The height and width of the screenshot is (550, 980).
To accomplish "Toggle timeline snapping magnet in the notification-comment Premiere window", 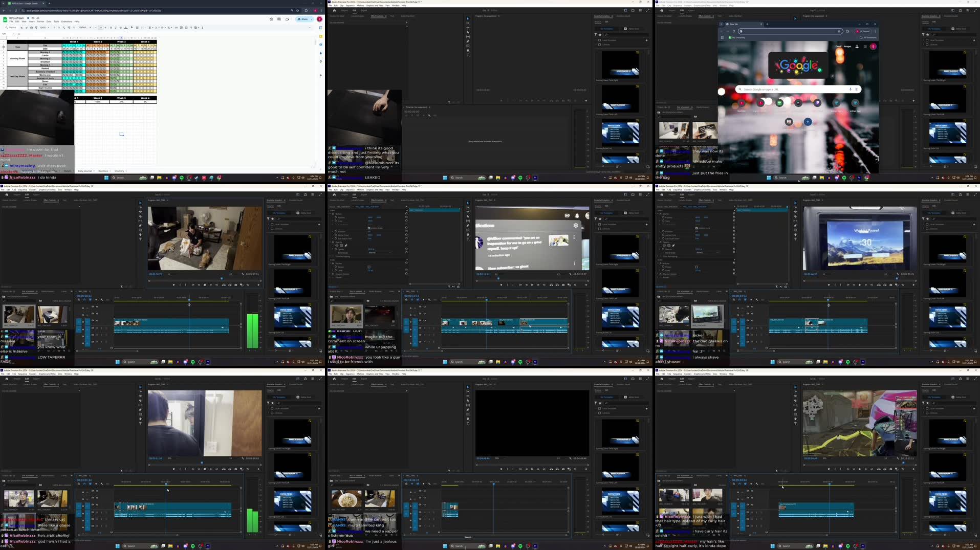I will pyautogui.click(x=412, y=300).
